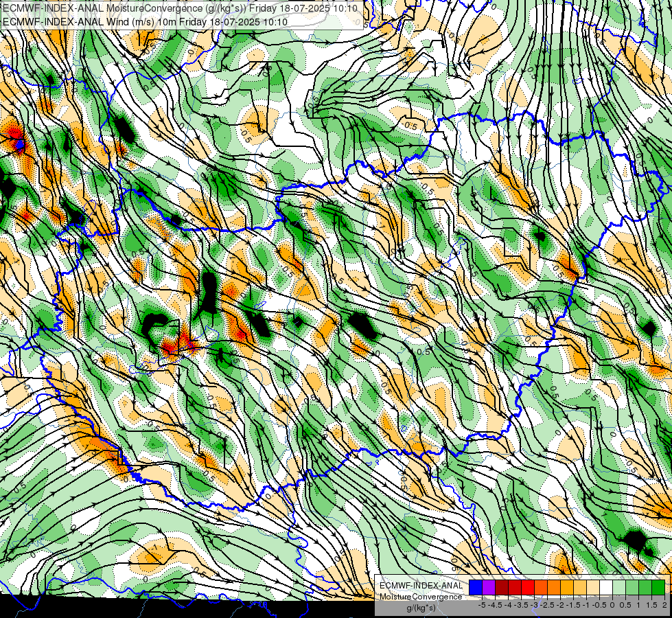Click 'MoistureConvergence' label in the legend box
This screenshot has width=672, height=618.
tap(421, 597)
